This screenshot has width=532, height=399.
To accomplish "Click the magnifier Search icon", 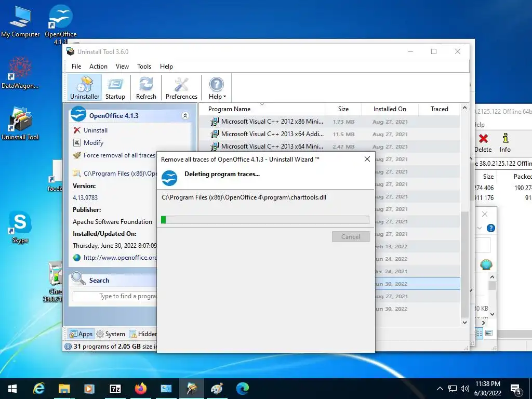I will [78, 278].
